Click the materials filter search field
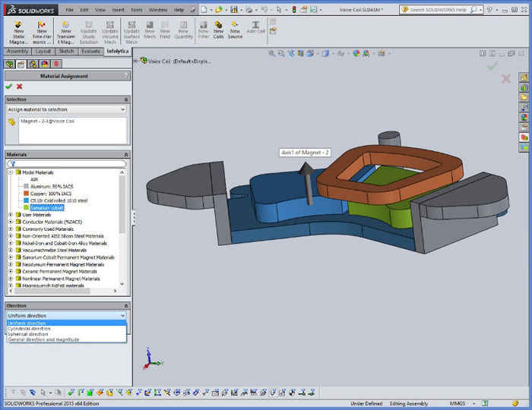The height and width of the screenshot is (410, 532). [x=70, y=163]
